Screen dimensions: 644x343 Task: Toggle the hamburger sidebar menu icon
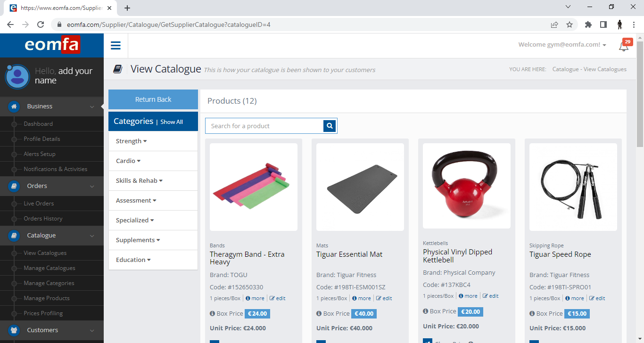116,46
